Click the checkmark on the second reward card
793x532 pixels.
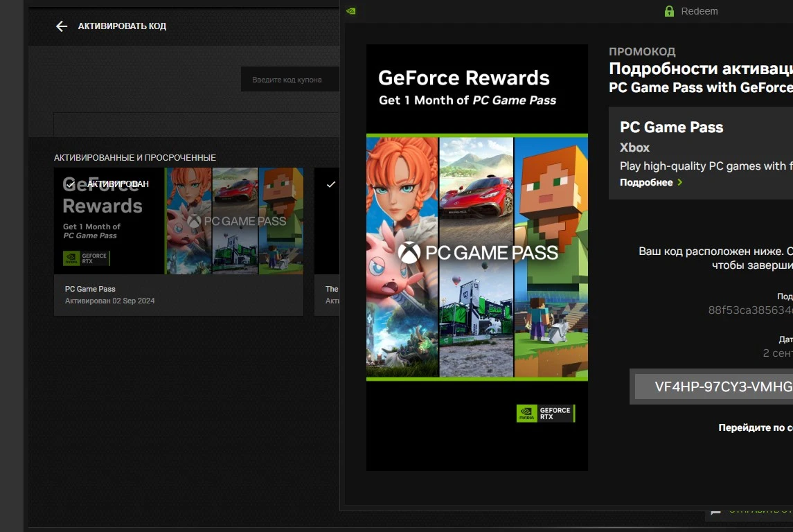click(331, 184)
